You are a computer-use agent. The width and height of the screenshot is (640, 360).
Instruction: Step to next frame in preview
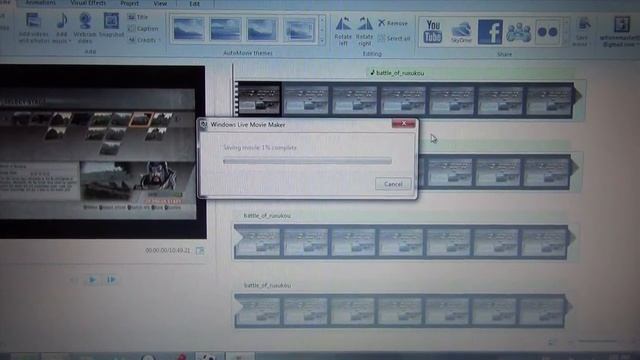111,280
